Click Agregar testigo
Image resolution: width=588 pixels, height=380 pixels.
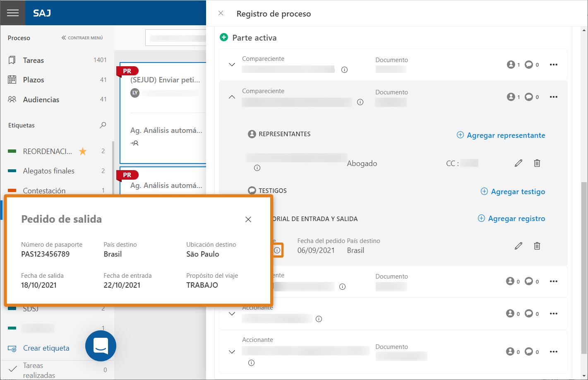point(513,192)
